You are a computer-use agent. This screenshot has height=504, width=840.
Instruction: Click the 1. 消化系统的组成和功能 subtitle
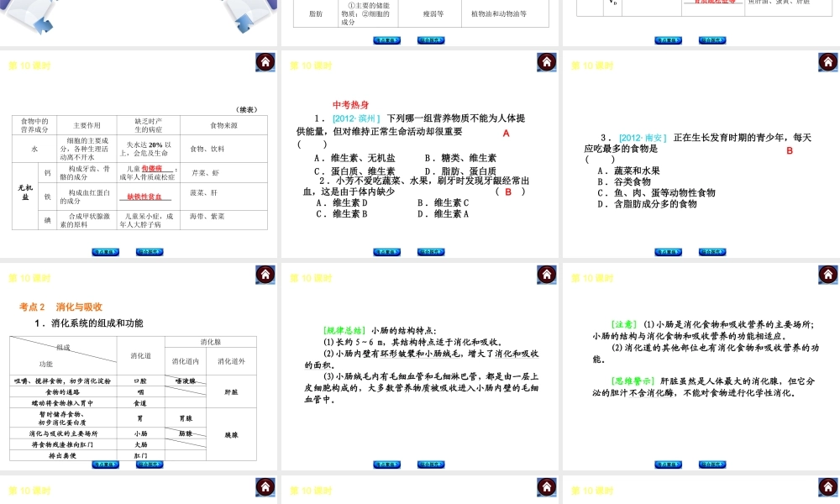89,323
